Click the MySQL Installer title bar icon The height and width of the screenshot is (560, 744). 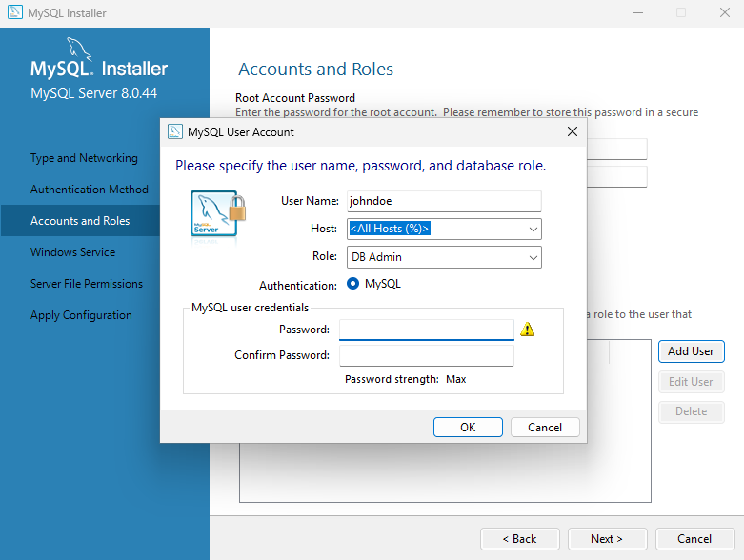[15, 13]
